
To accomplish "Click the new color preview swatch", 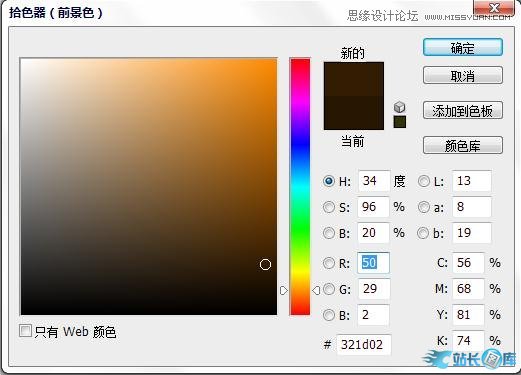I will point(354,79).
